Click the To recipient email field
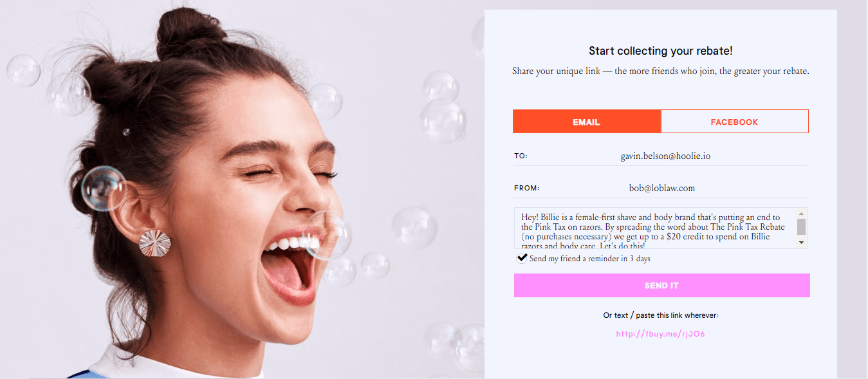Image resolution: width=868 pixels, height=379 pixels. (665, 156)
